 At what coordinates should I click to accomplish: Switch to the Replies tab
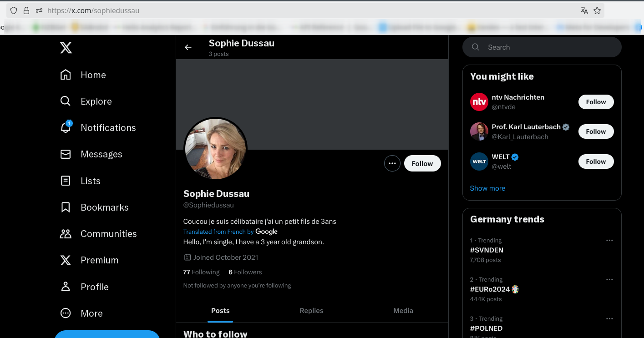coord(311,311)
